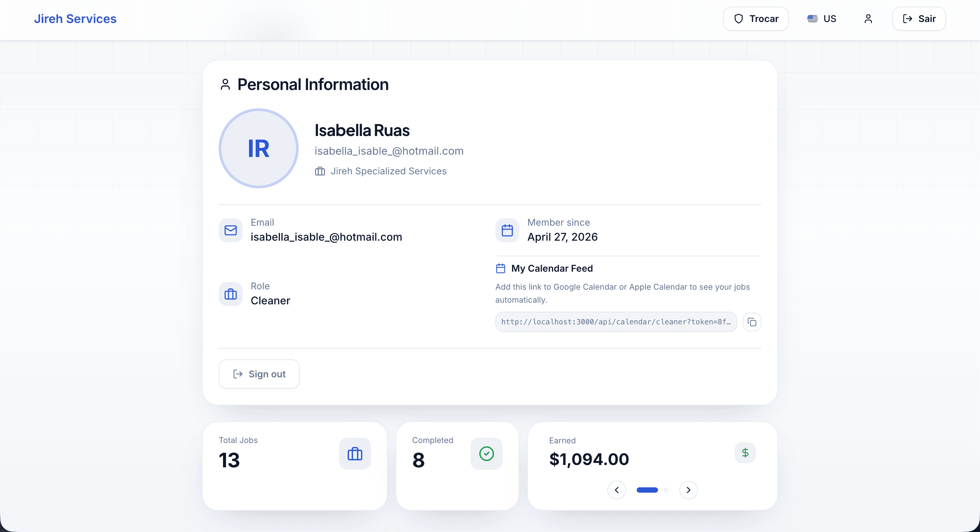Copy the calendar feed link

click(752, 322)
